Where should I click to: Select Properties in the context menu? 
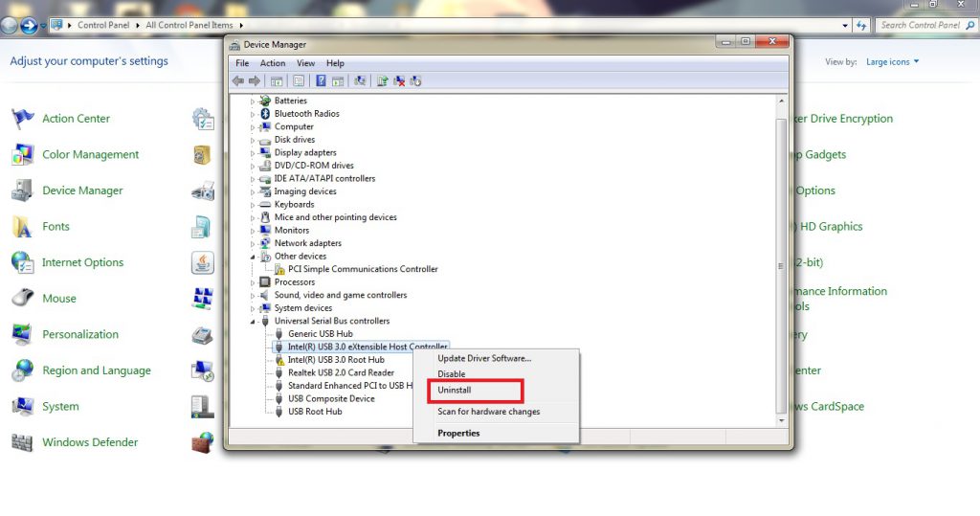tap(458, 434)
